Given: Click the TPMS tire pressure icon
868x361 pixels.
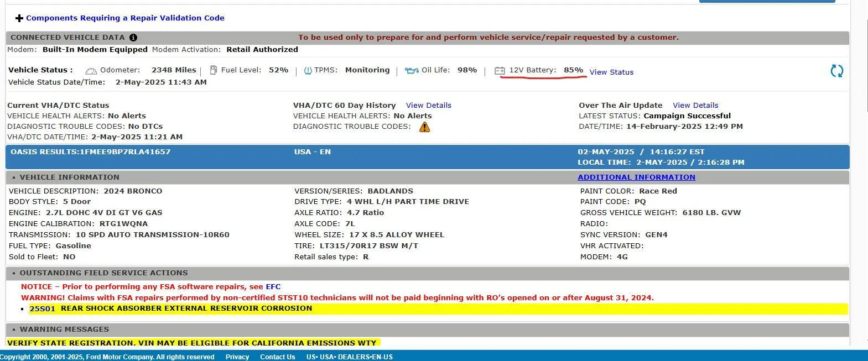Looking at the screenshot, I should 308,71.
